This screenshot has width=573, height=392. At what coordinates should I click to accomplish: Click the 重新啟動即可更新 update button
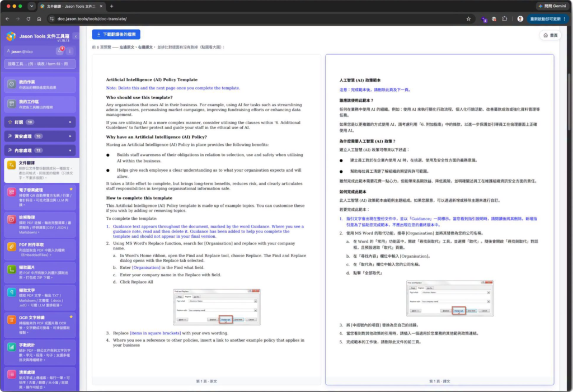coord(547,18)
